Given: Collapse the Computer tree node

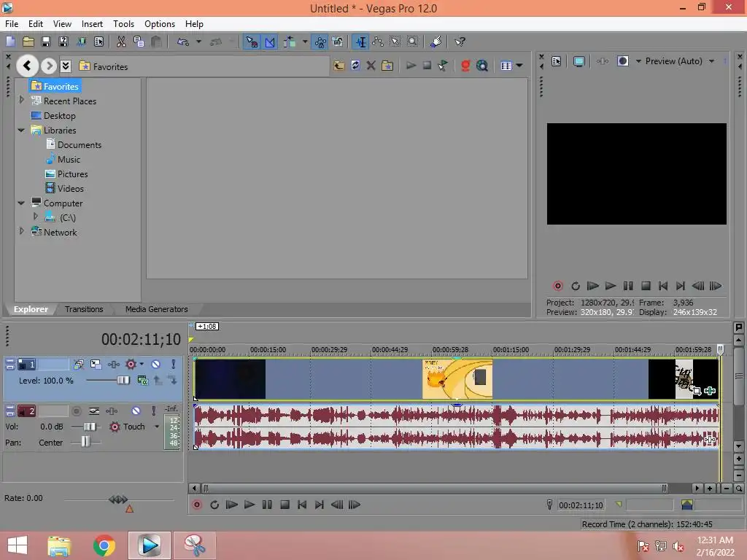Looking at the screenshot, I should pyautogui.click(x=21, y=203).
